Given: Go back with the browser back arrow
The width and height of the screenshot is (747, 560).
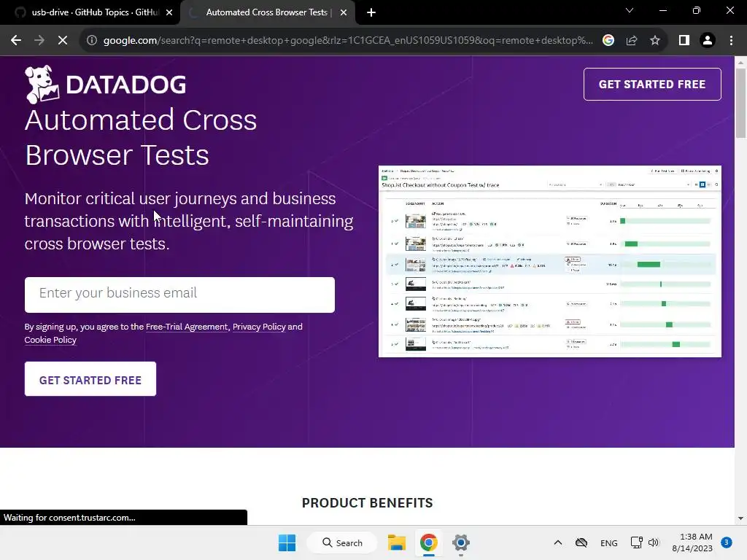Looking at the screenshot, I should (16, 41).
